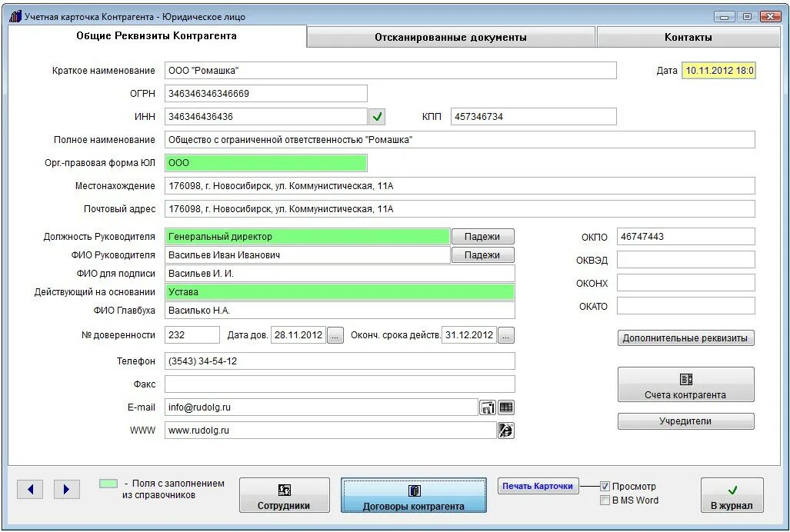Save with В журнал button
Image resolution: width=790 pixels, height=532 pixels.
tap(732, 495)
